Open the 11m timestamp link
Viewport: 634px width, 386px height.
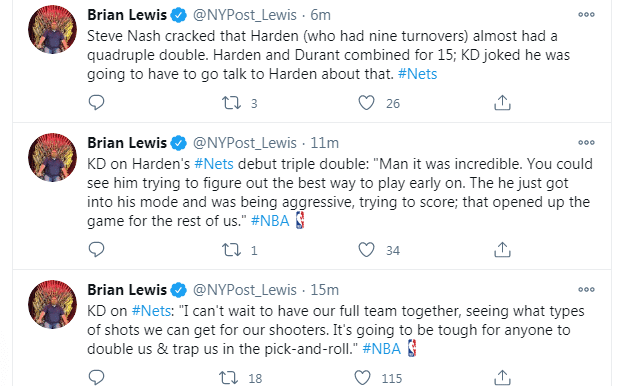324,143
